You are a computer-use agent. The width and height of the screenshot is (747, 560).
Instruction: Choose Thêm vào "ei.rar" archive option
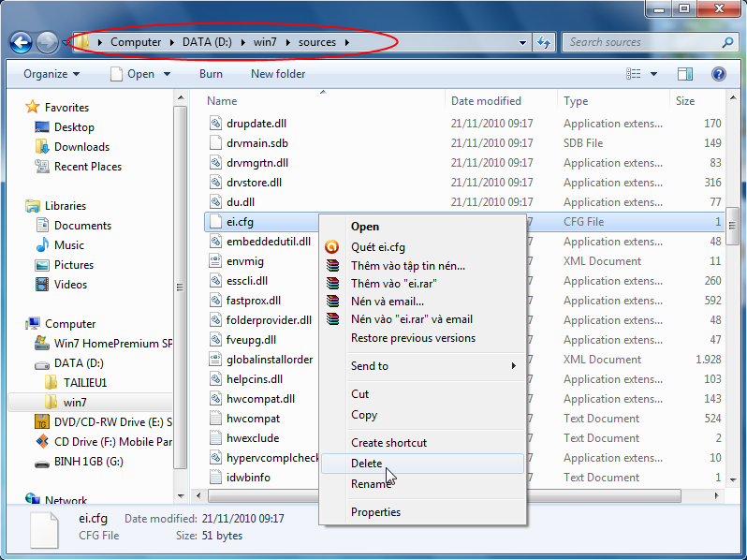(x=394, y=283)
